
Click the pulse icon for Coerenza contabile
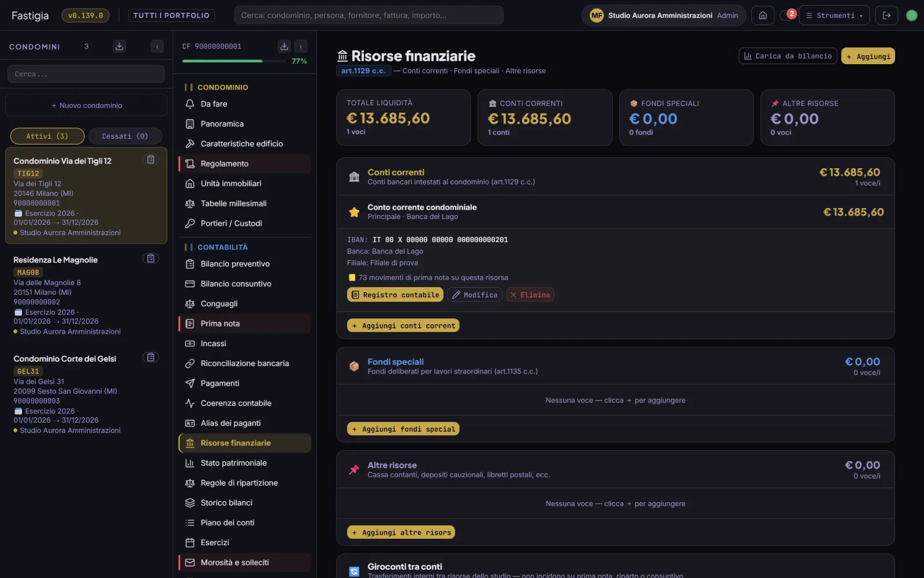click(x=189, y=403)
